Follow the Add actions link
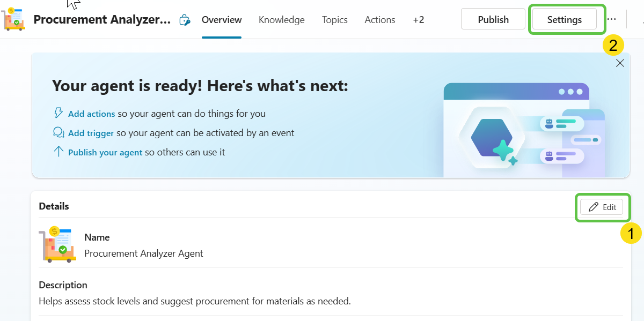The image size is (644, 321). tap(91, 114)
